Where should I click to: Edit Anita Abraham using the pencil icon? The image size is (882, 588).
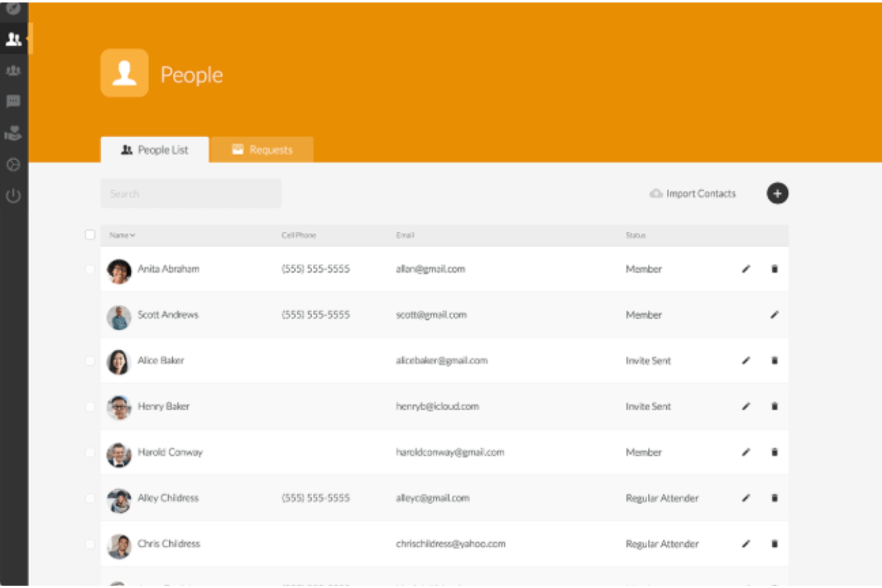tap(746, 269)
